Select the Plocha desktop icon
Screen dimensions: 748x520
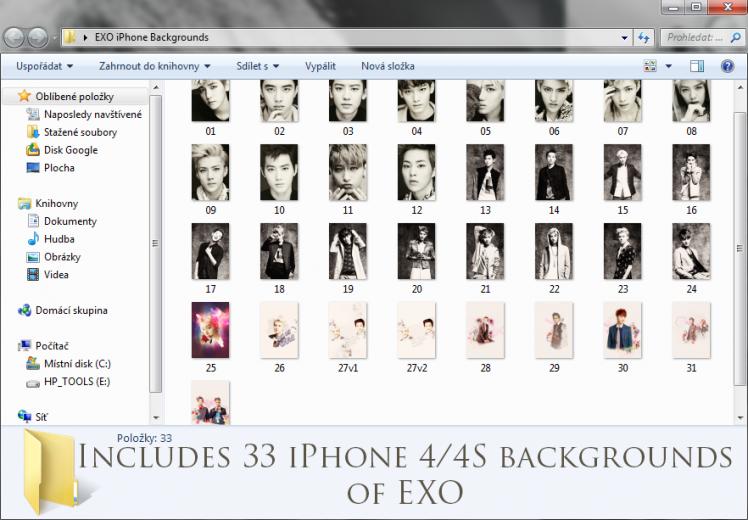coord(32,167)
